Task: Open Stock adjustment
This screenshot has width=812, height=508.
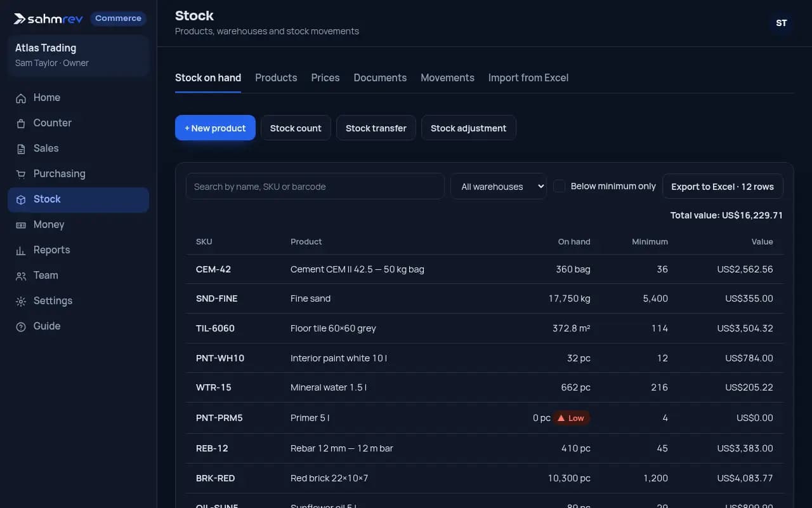Action: point(469,128)
